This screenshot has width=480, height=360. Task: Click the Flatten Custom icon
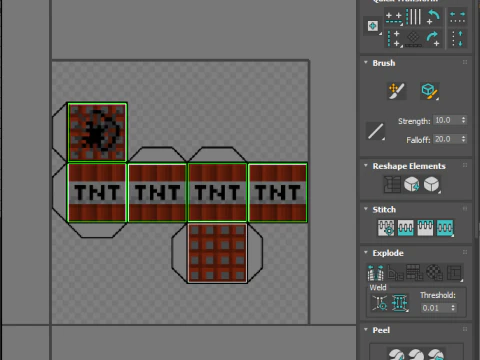pos(454,272)
